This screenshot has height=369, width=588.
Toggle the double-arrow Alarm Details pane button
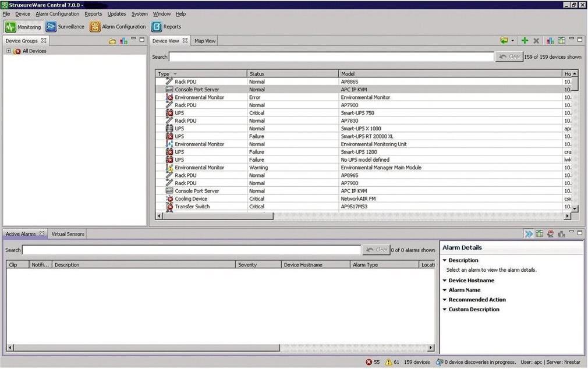528,234
